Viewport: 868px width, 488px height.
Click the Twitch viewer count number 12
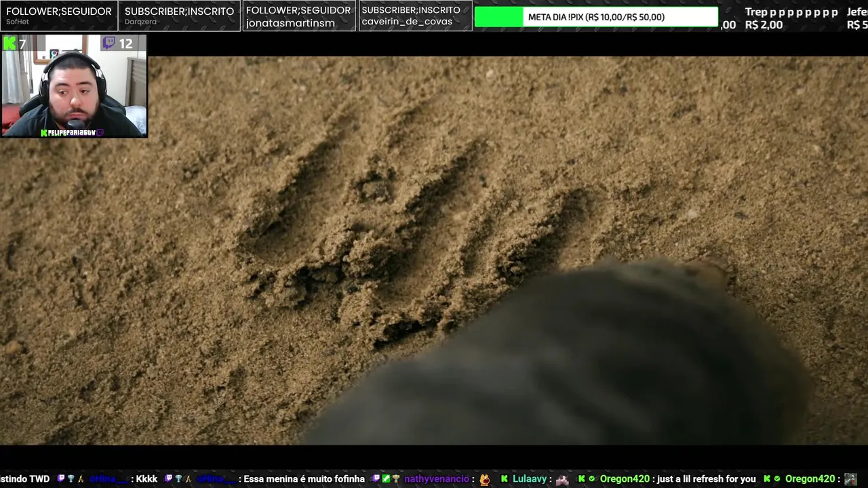(125, 44)
